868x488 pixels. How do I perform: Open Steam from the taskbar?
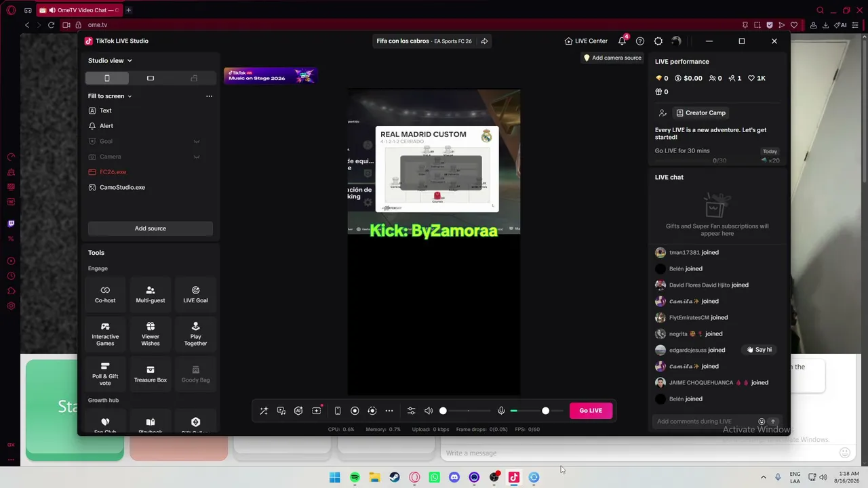point(395,477)
